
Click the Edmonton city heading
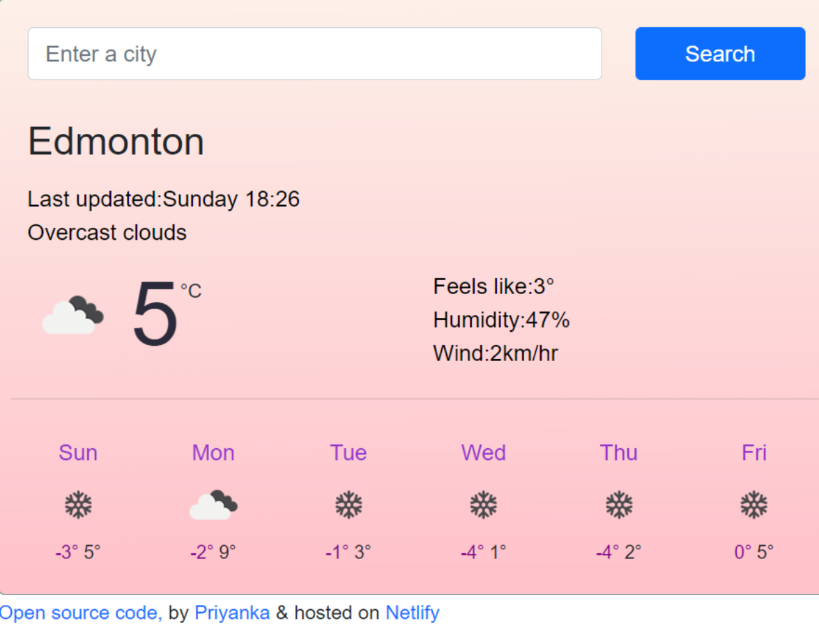116,141
